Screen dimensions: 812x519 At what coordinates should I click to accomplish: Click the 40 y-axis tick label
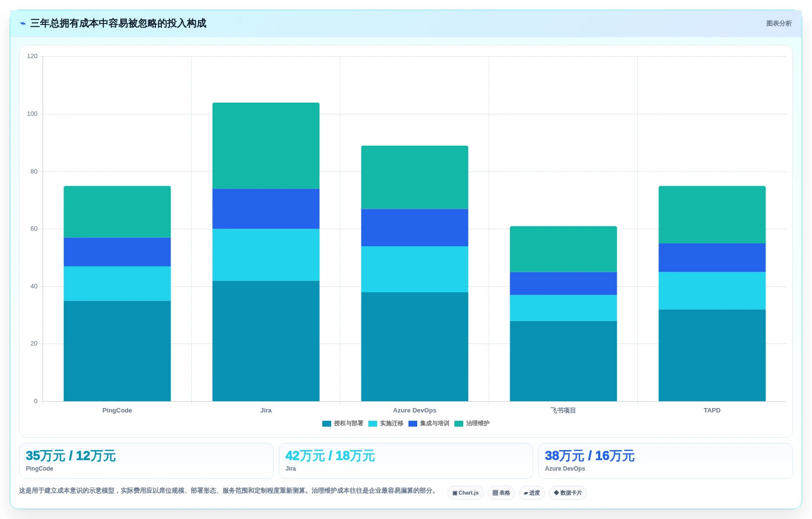coord(34,286)
